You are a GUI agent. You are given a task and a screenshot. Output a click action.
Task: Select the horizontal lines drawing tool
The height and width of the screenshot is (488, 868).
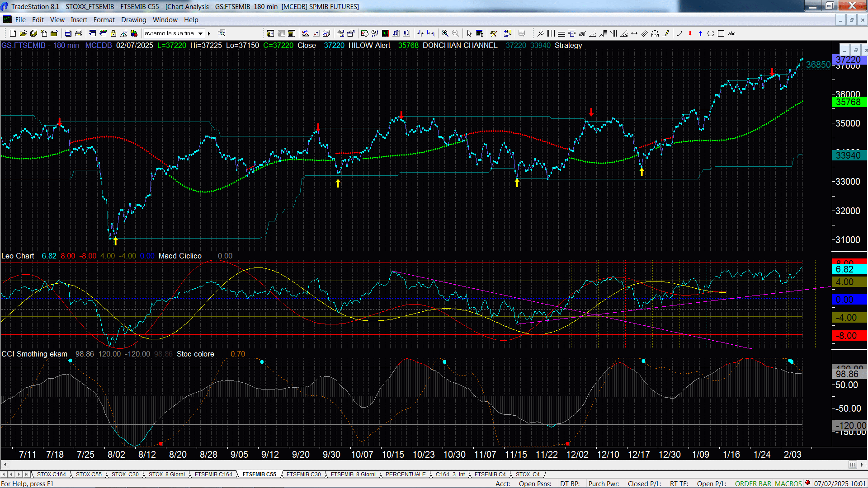561,33
